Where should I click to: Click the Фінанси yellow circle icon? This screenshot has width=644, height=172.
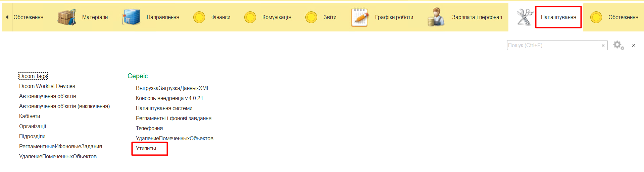(x=199, y=17)
